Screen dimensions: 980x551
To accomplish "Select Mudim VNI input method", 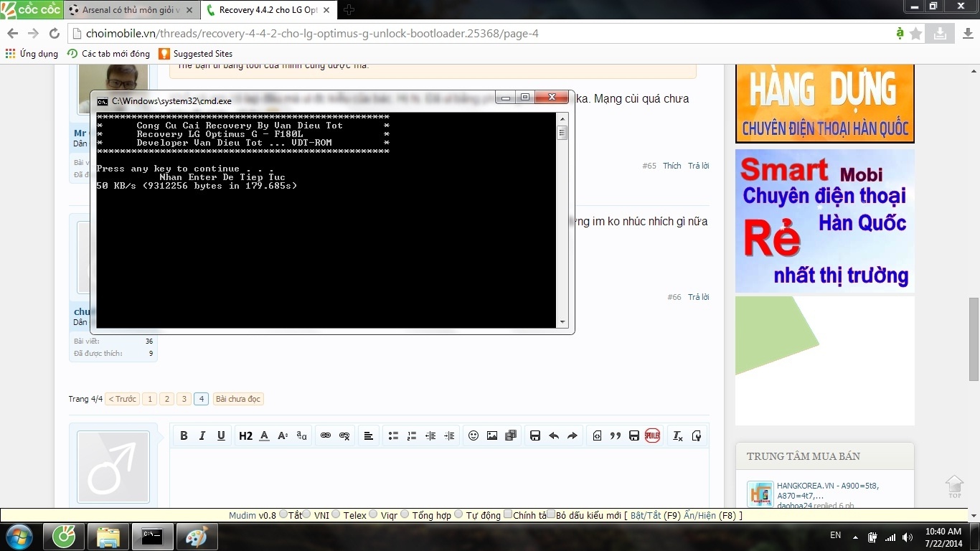I will pyautogui.click(x=306, y=514).
